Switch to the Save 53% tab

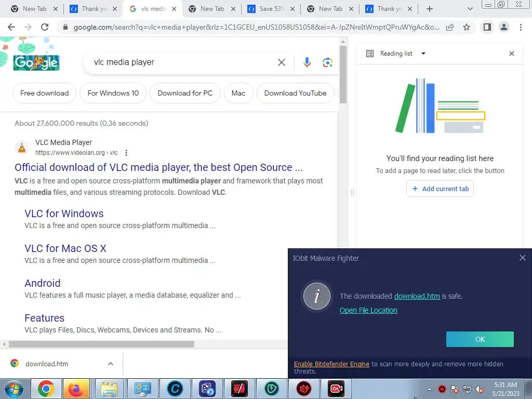270,9
